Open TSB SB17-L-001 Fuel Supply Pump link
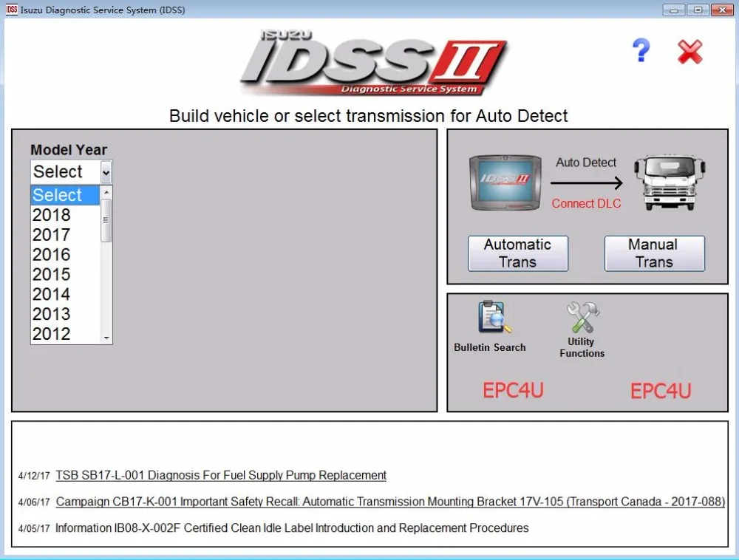This screenshot has width=739, height=560. click(221, 475)
